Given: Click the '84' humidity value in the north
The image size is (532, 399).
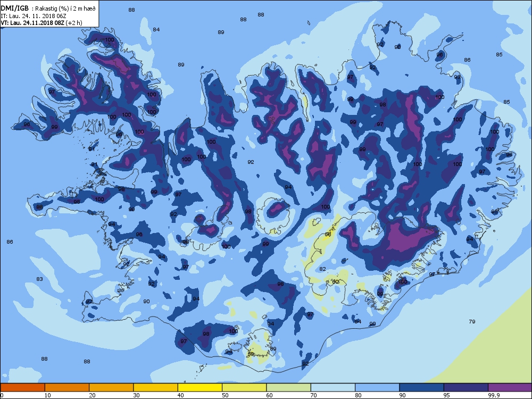Looking at the screenshot, I should pos(156,29).
